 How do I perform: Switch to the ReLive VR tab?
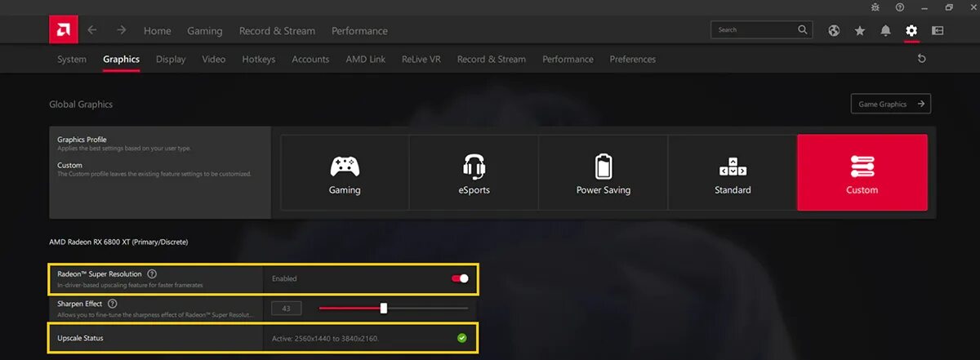coord(421,59)
